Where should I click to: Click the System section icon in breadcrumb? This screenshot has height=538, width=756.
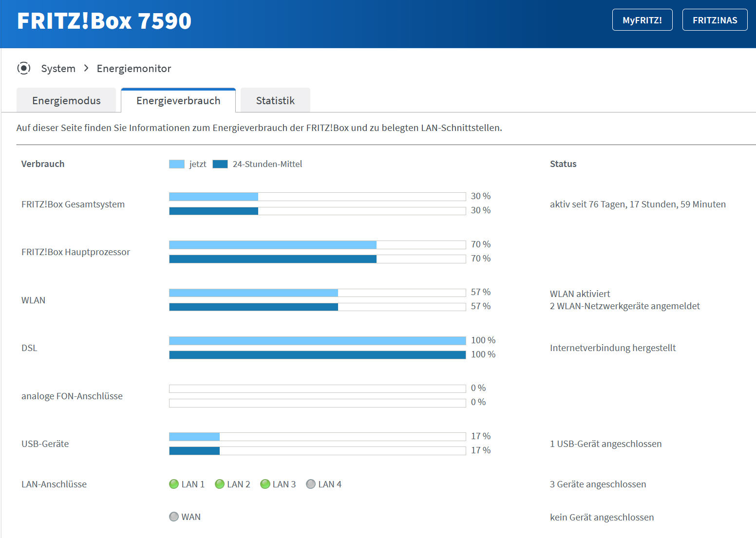coord(23,68)
